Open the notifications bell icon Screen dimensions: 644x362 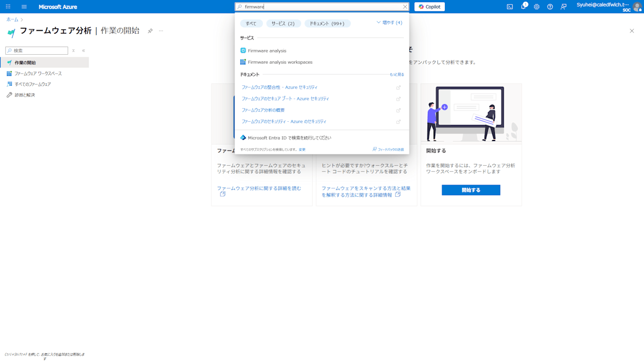(524, 6)
